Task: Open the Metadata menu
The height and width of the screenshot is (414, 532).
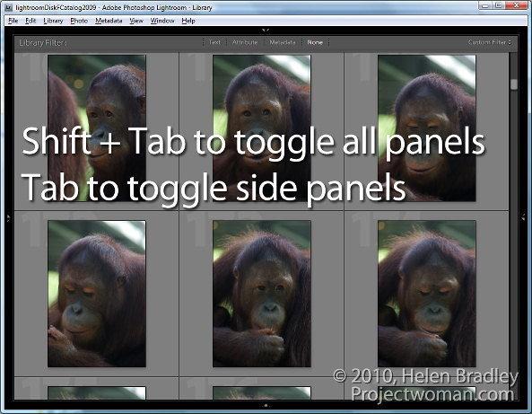Action: (109, 21)
